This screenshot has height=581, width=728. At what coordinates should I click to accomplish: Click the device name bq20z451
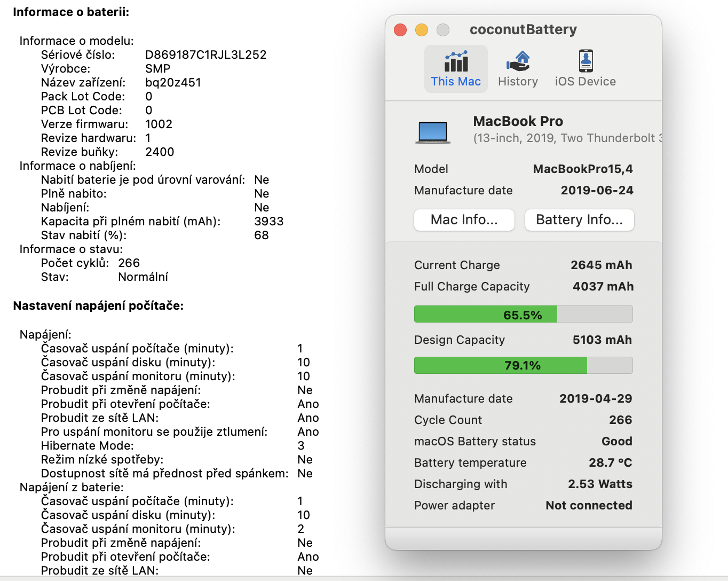coord(173,83)
